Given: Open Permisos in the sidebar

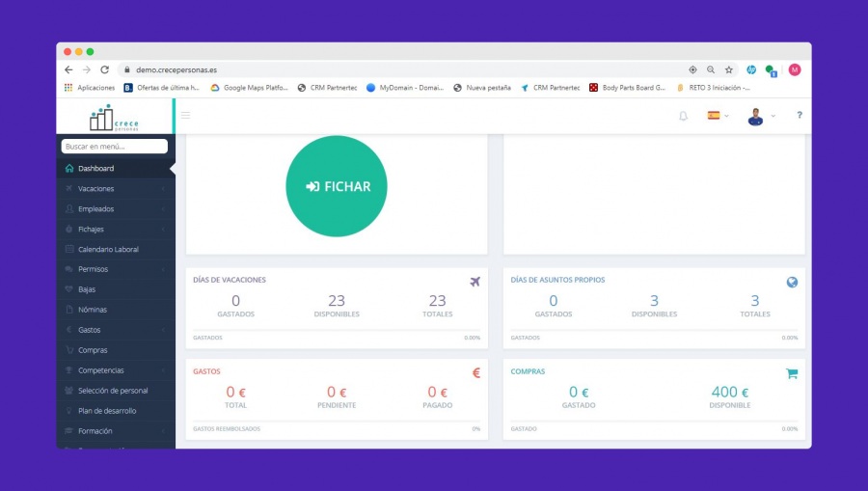Looking at the screenshot, I should (x=116, y=269).
